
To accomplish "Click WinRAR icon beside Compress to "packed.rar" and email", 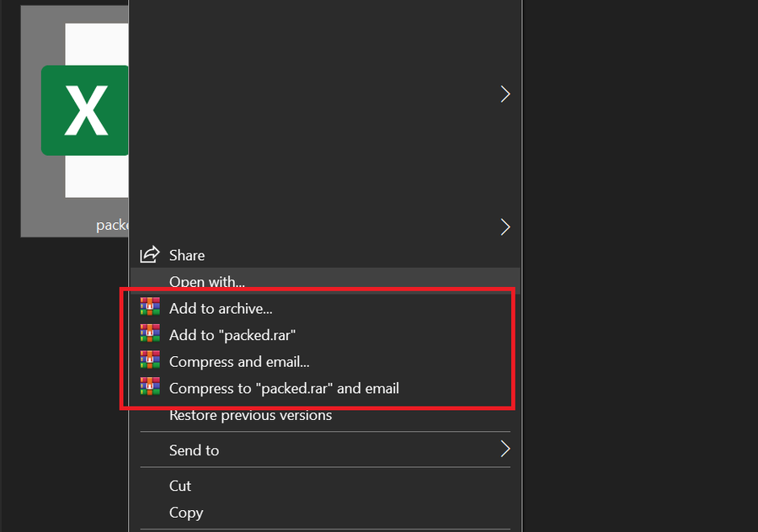I will click(x=150, y=386).
